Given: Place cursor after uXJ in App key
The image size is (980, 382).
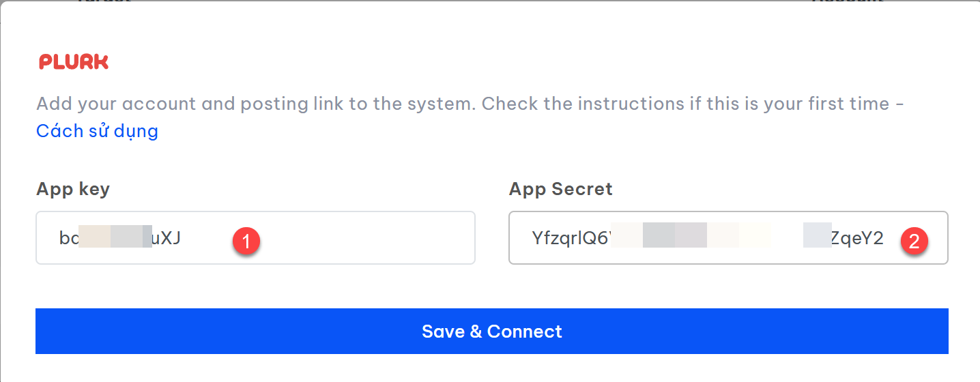Looking at the screenshot, I should [x=183, y=238].
